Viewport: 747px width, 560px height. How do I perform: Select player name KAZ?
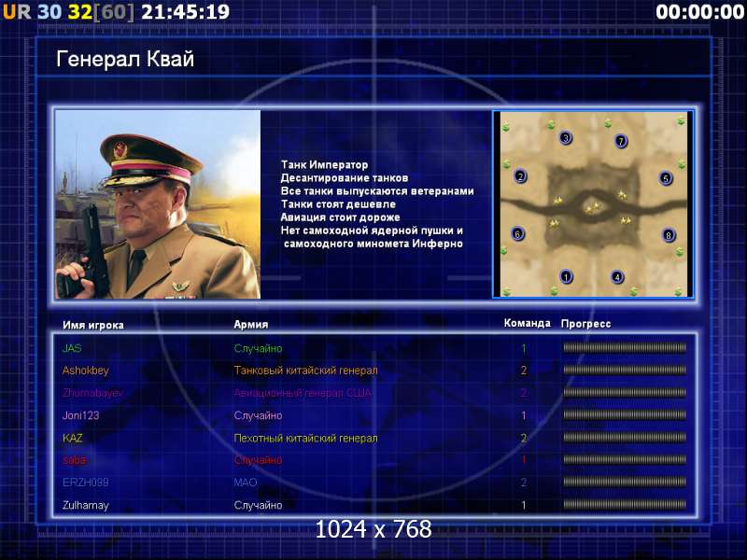(73, 438)
